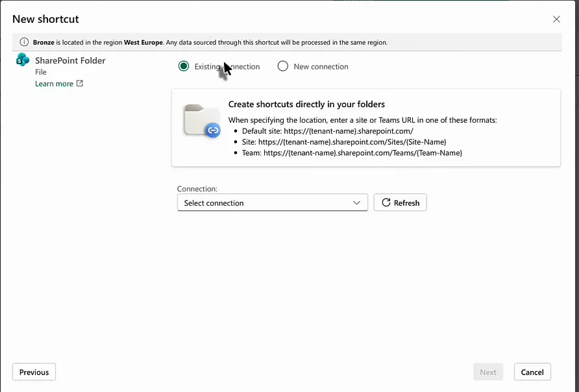Select the Existing connection radio button
579x392 pixels.
tap(184, 66)
